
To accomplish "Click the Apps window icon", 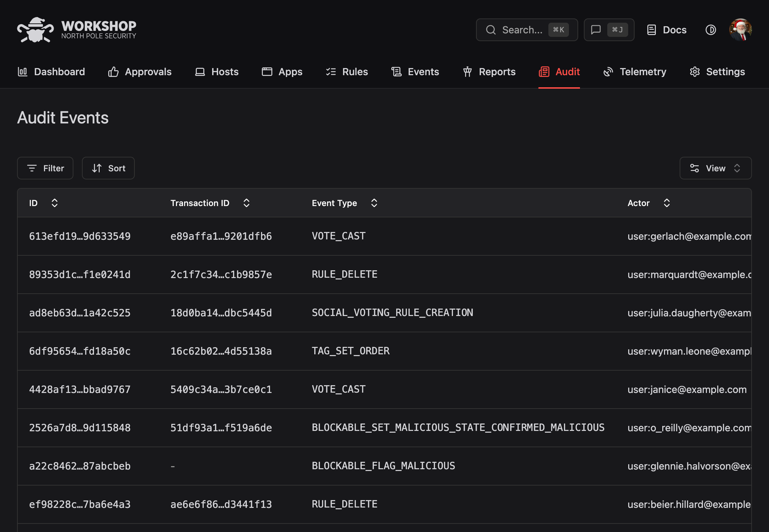I will tap(267, 72).
